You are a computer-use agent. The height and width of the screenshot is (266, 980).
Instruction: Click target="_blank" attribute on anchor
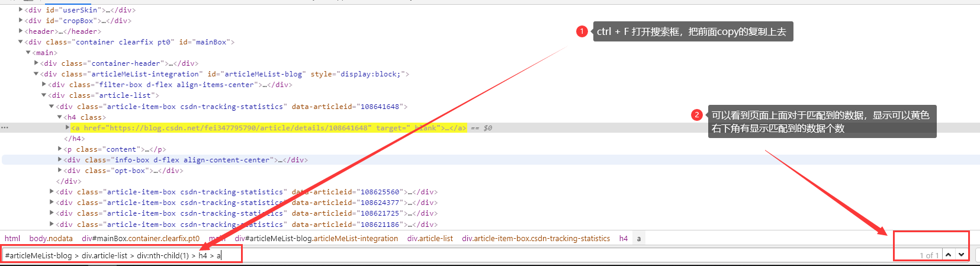pos(409,128)
